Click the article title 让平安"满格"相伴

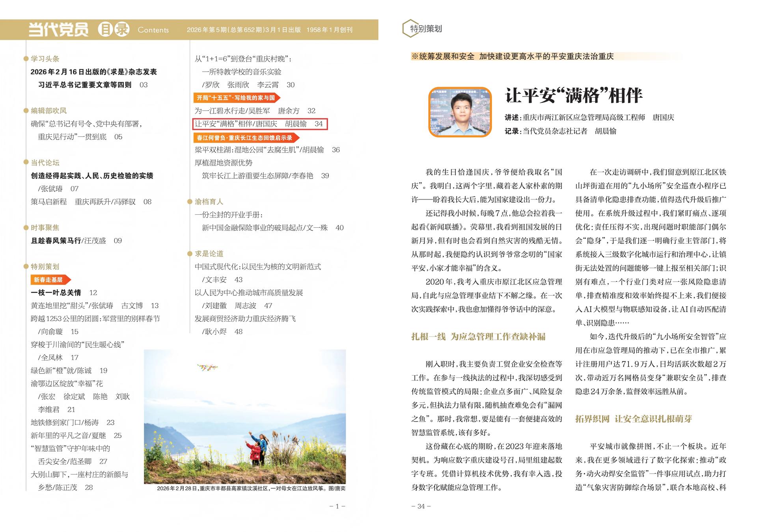pyautogui.click(x=574, y=96)
